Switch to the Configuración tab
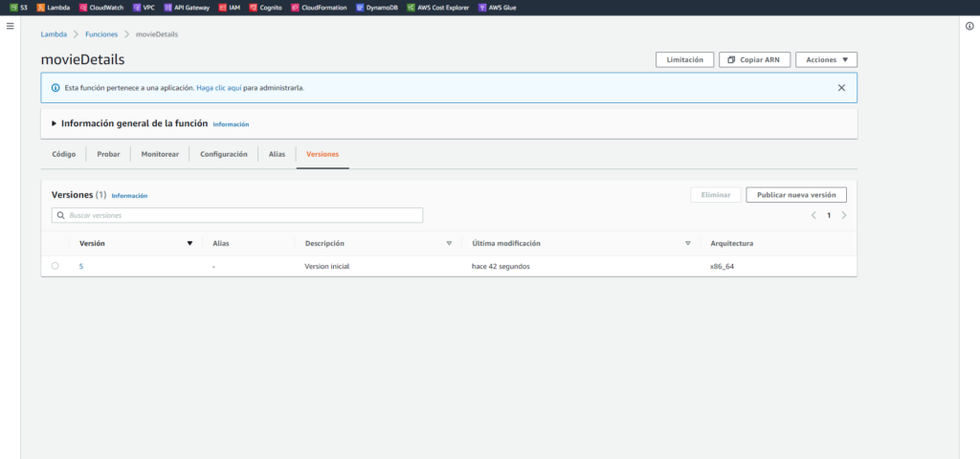Viewport: 980px width, 459px height. 223,154
